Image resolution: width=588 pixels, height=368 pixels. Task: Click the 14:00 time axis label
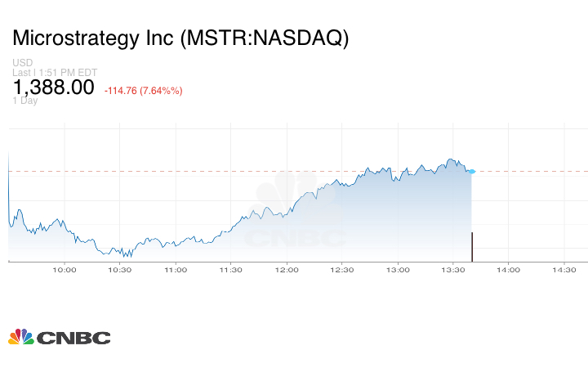coord(508,270)
